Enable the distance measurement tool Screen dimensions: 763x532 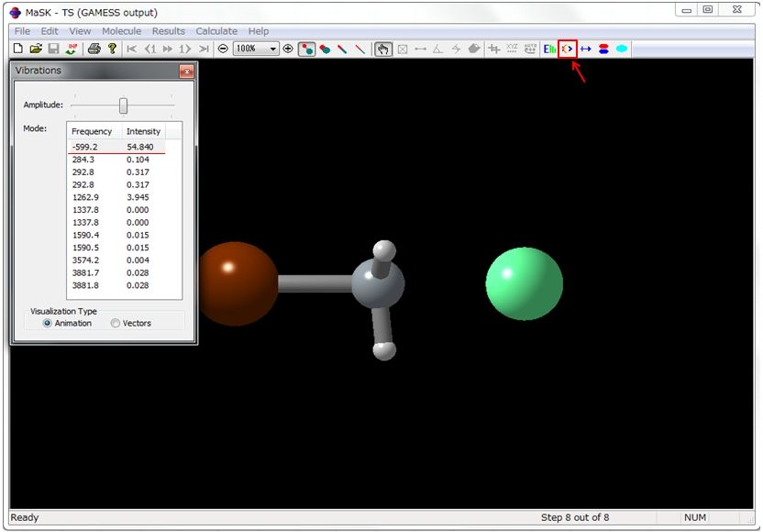coord(423,48)
